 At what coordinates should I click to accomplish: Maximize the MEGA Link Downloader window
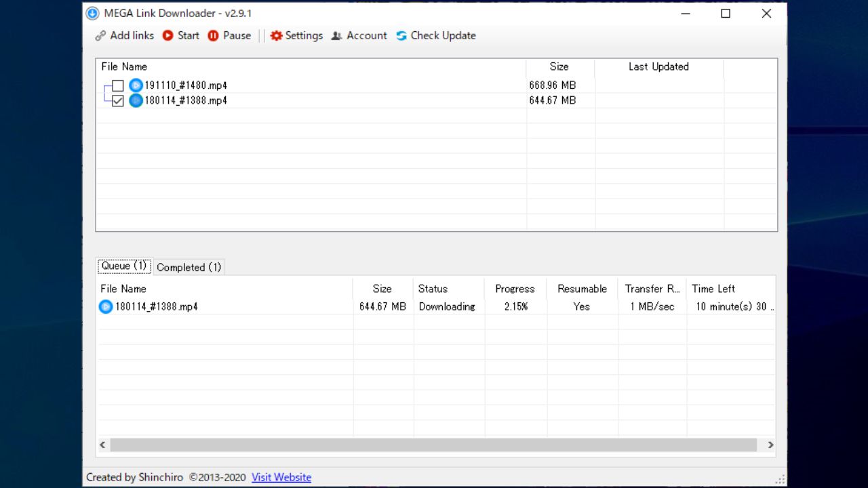click(x=726, y=14)
